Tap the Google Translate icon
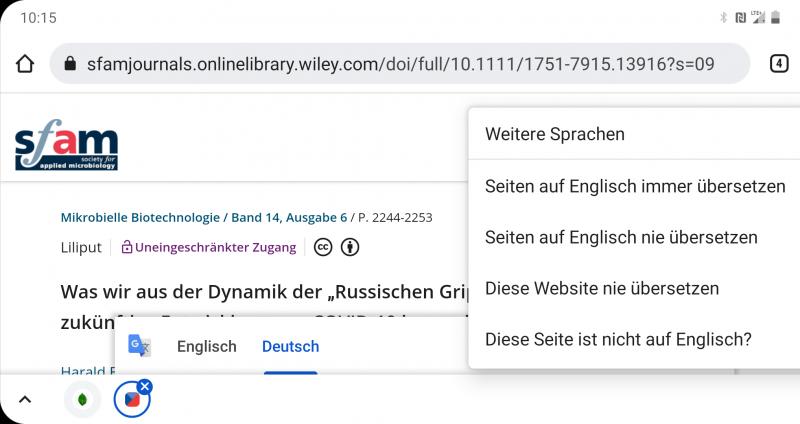800x424 pixels. point(140,347)
